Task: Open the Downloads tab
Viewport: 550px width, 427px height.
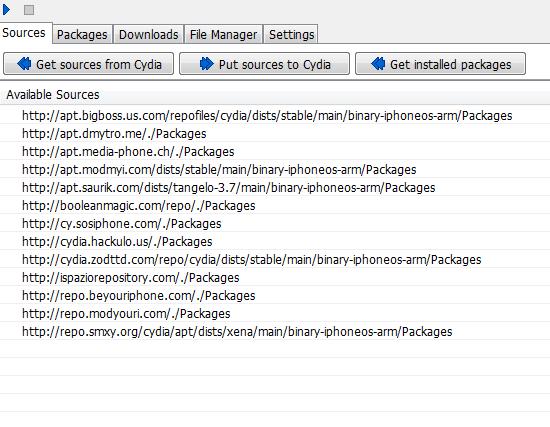Action: click(x=148, y=34)
